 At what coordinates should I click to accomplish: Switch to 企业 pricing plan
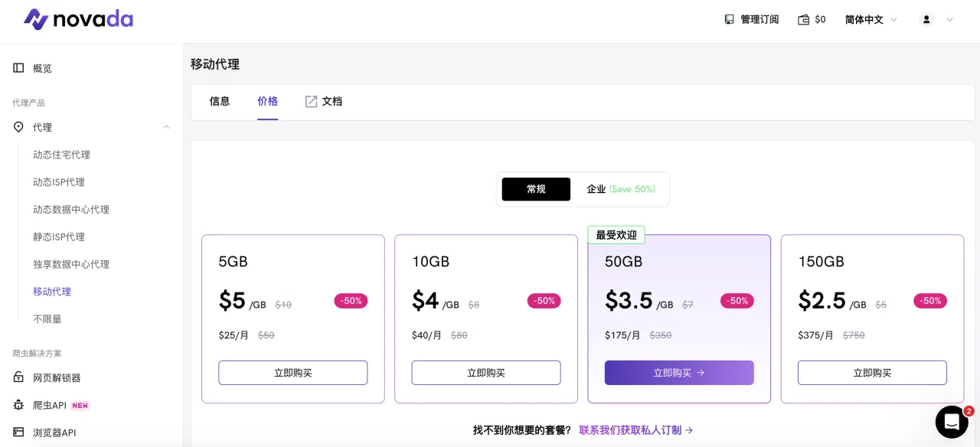click(620, 189)
